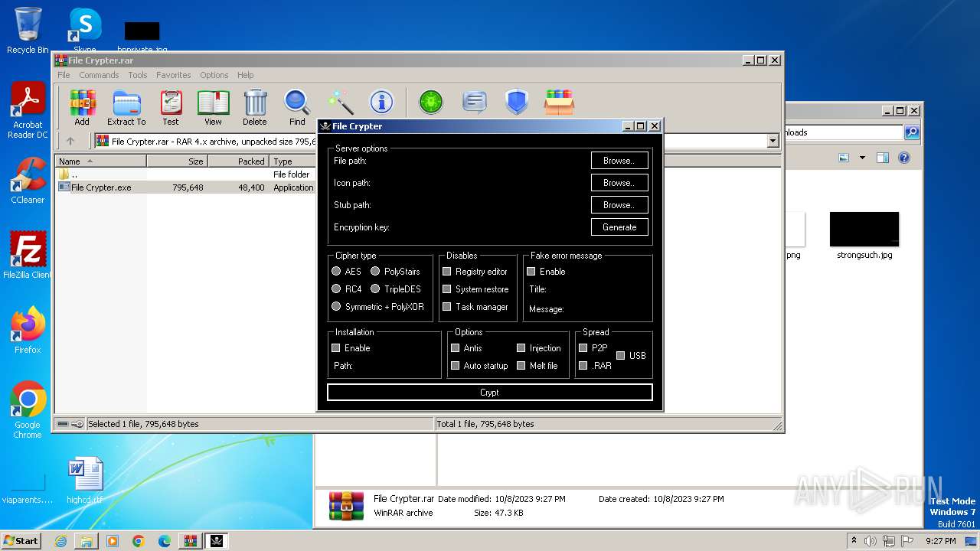Open CCleaner desktop icon
980x551 pixels.
tap(28, 181)
